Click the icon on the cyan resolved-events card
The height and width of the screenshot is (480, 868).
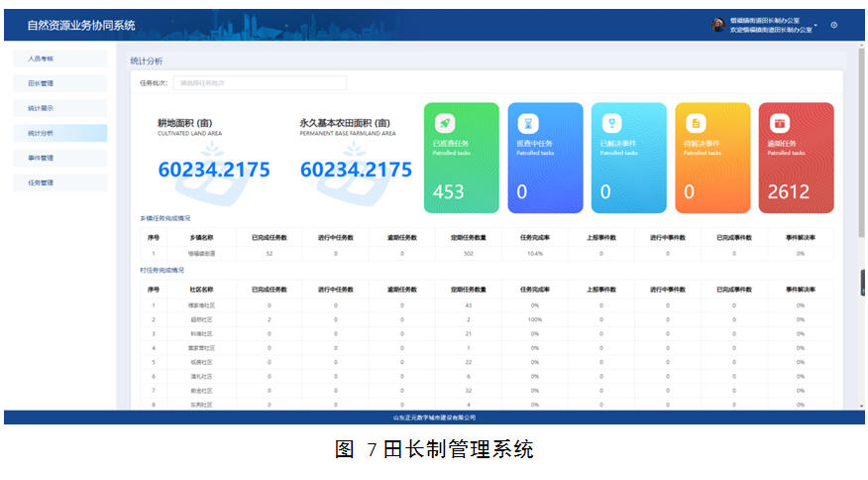point(612,123)
